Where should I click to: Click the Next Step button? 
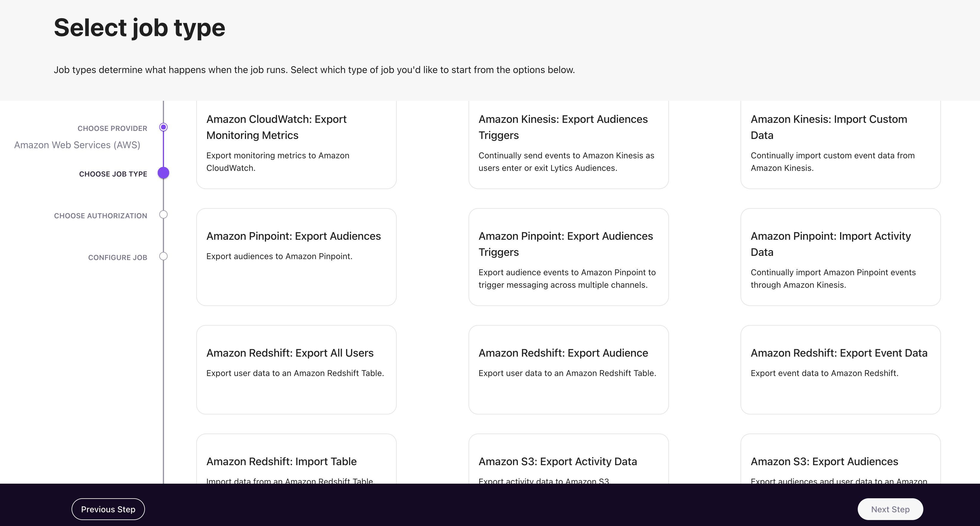pyautogui.click(x=890, y=509)
